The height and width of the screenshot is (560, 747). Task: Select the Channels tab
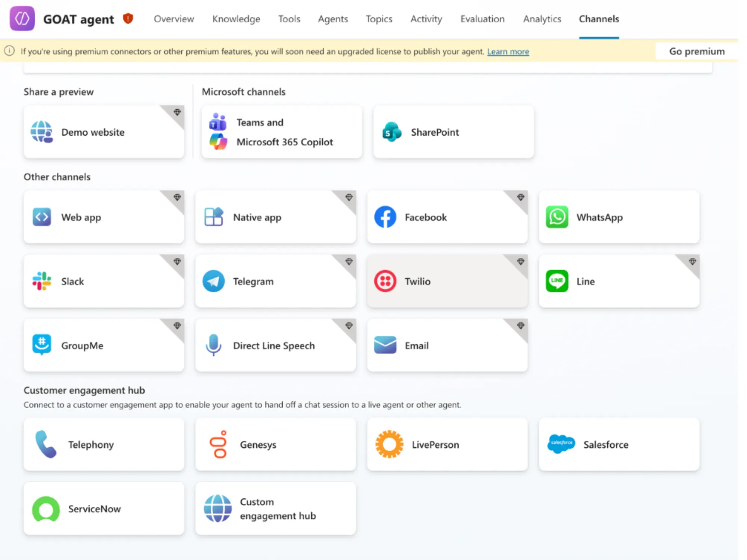coord(599,19)
